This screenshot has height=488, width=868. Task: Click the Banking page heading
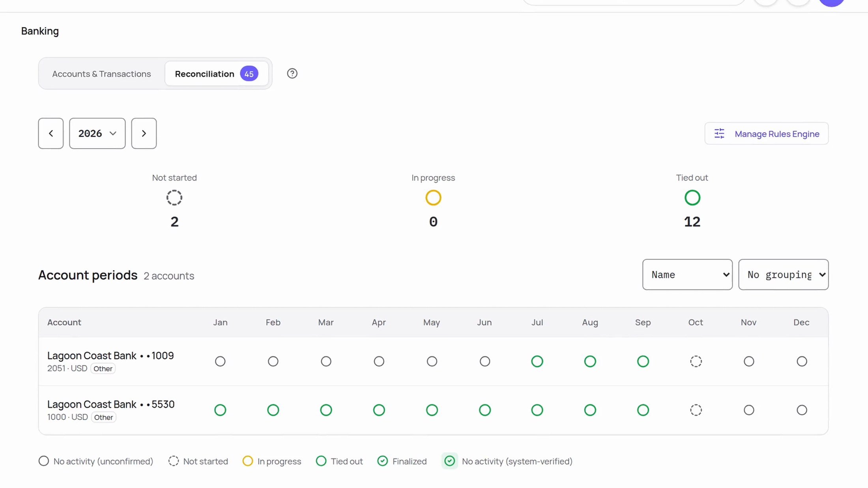pyautogui.click(x=40, y=31)
